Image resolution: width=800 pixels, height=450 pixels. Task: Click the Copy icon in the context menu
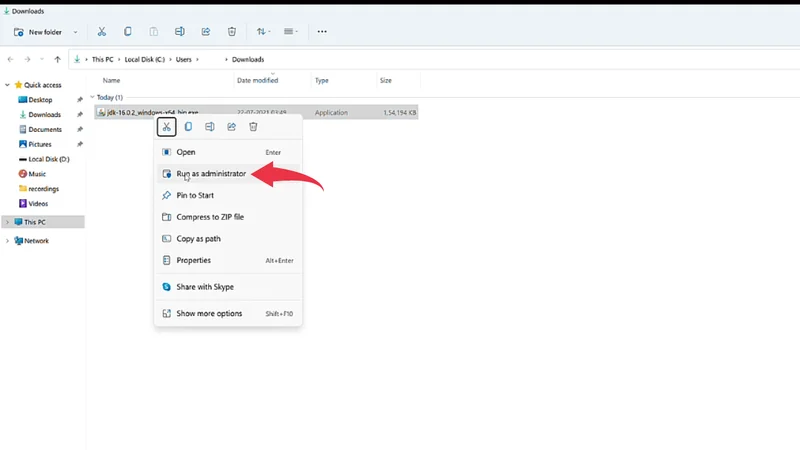[x=188, y=127]
